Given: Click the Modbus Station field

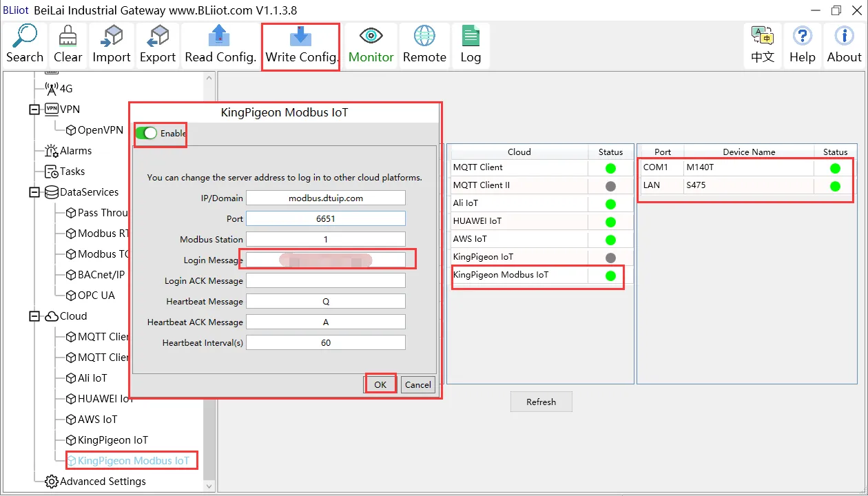Looking at the screenshot, I should [326, 240].
